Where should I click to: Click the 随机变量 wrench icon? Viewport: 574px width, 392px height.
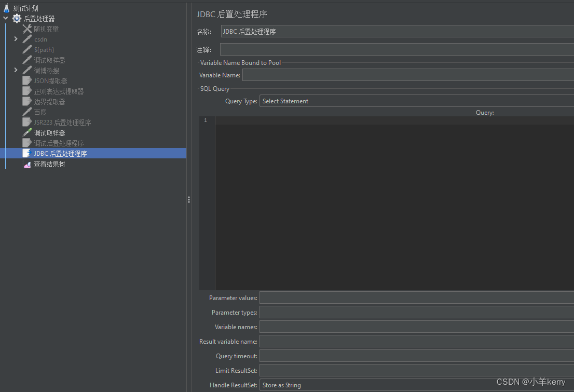[27, 29]
